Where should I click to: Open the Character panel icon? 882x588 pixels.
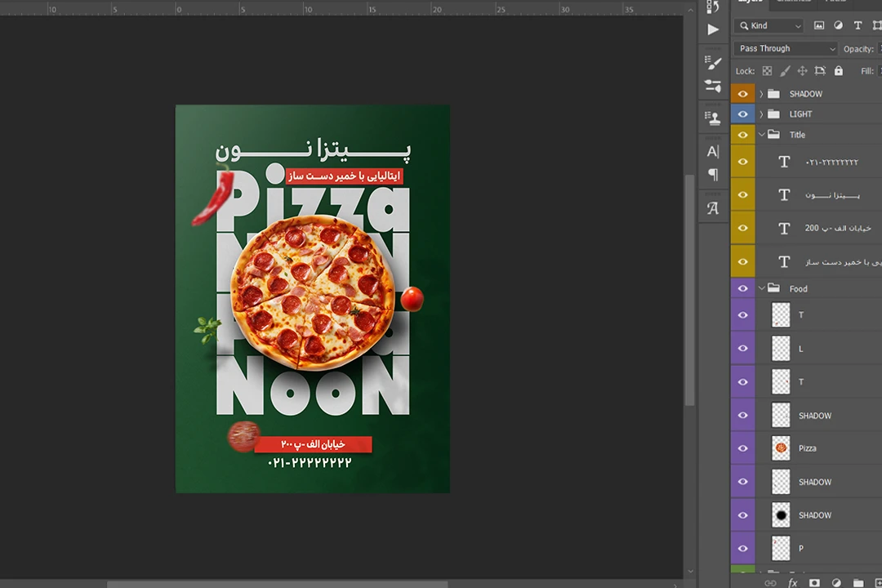pos(713,151)
